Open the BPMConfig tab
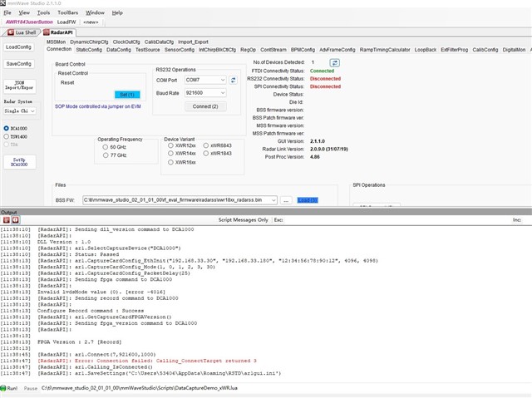 (303, 50)
